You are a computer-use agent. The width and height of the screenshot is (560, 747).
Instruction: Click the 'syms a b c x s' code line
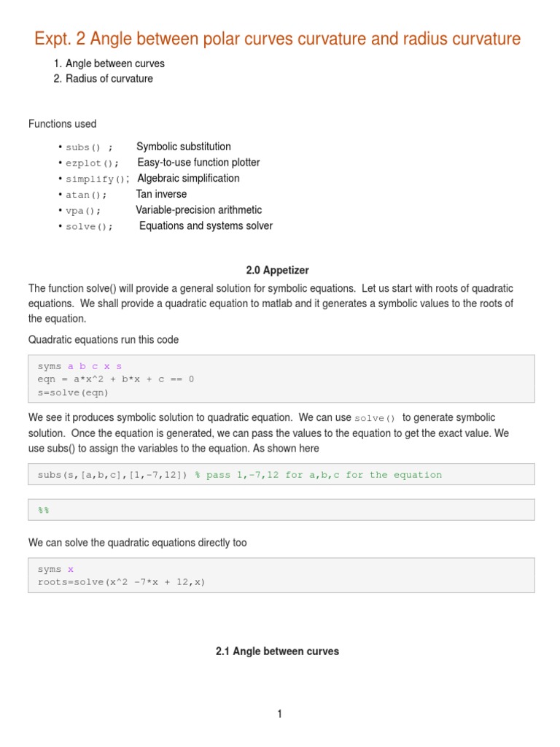tap(79, 366)
